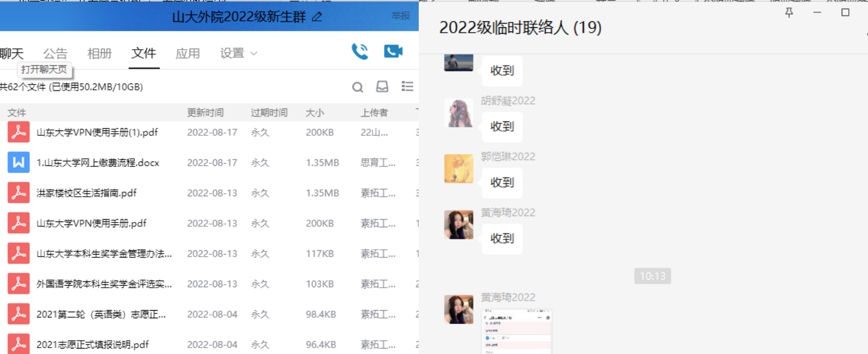Switch file list view mode icon
Image resolution: width=868 pixels, height=354 pixels.
pyautogui.click(x=407, y=87)
